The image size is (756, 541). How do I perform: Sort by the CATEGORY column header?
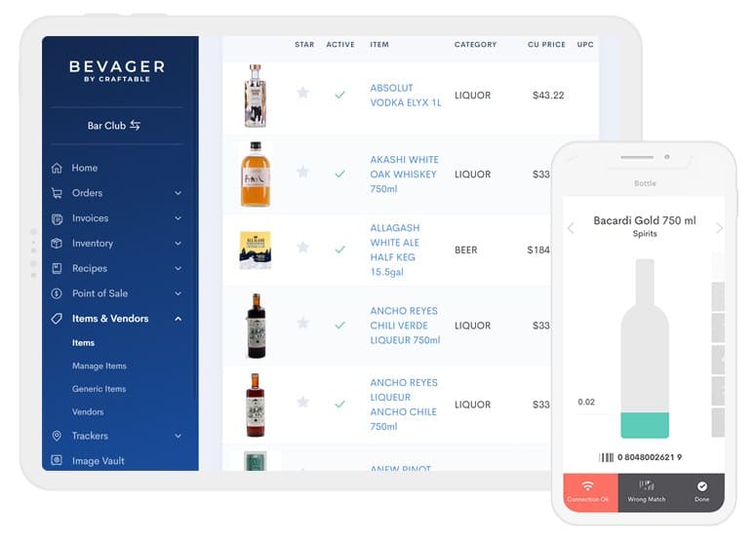pos(475,44)
